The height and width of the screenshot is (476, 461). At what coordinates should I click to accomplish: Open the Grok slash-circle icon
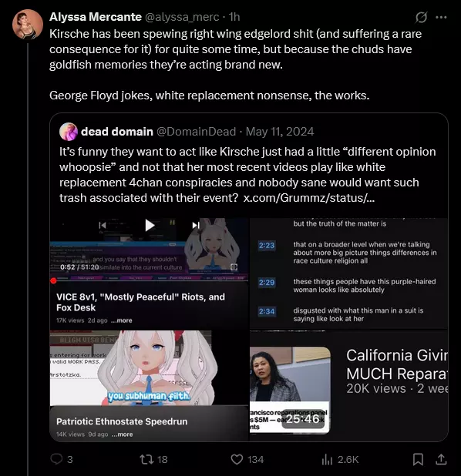(421, 17)
